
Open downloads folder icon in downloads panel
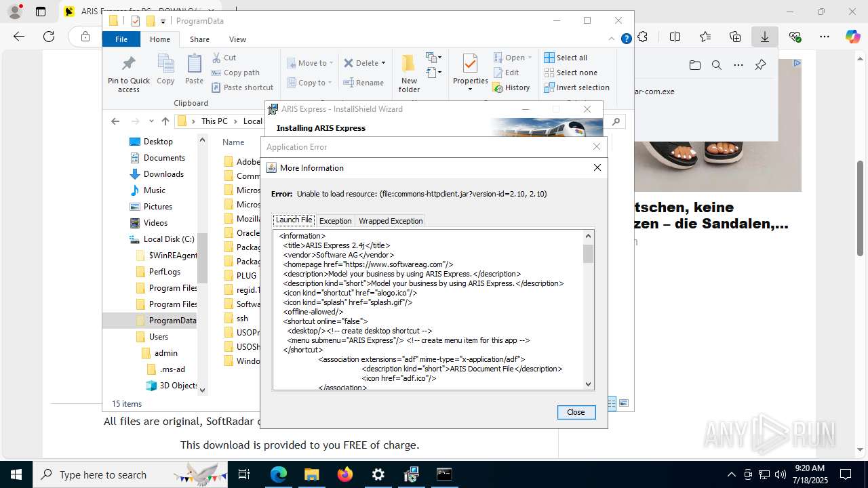695,65
